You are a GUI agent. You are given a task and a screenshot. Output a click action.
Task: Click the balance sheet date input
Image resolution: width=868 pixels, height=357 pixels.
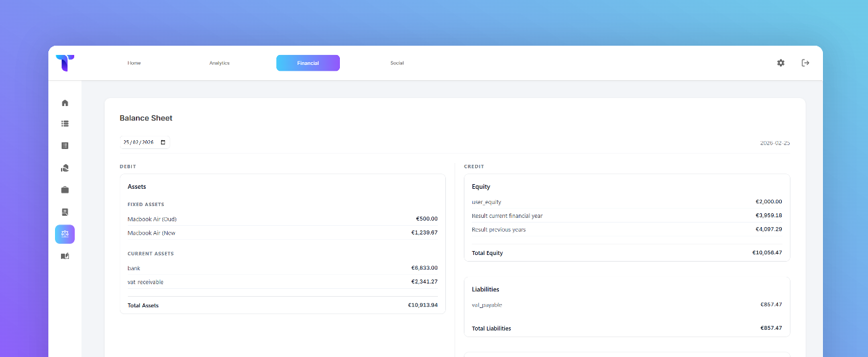(139, 142)
